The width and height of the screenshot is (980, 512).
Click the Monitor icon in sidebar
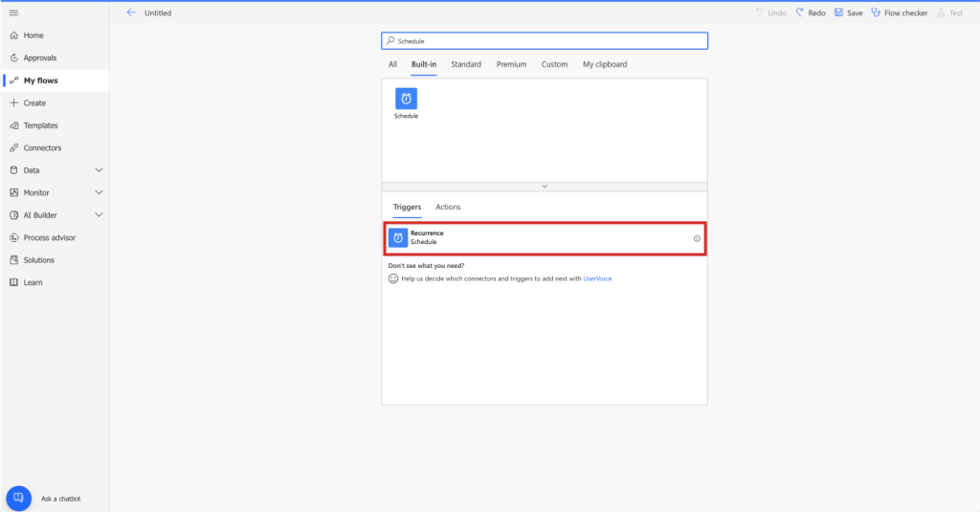pyautogui.click(x=13, y=192)
